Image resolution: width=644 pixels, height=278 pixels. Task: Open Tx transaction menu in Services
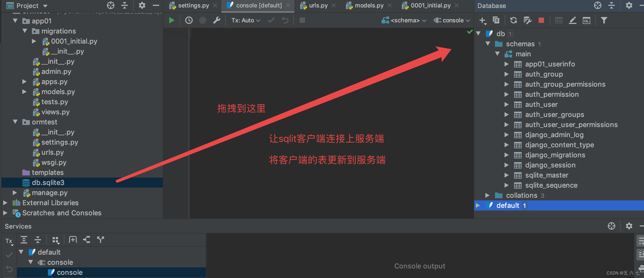[x=9, y=241]
